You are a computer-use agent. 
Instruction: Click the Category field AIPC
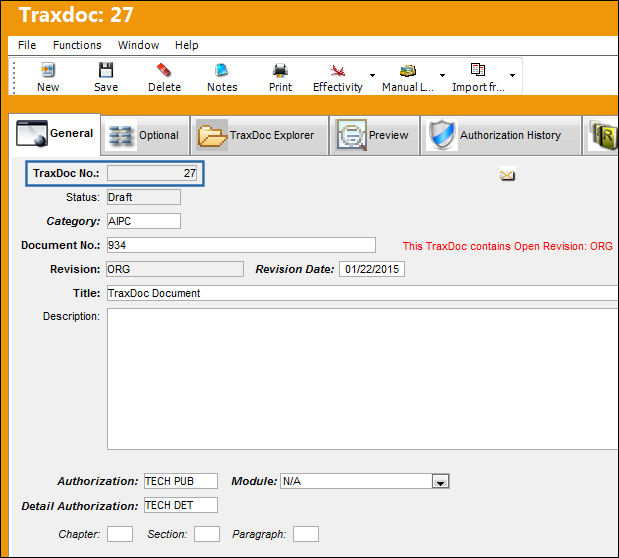(144, 221)
